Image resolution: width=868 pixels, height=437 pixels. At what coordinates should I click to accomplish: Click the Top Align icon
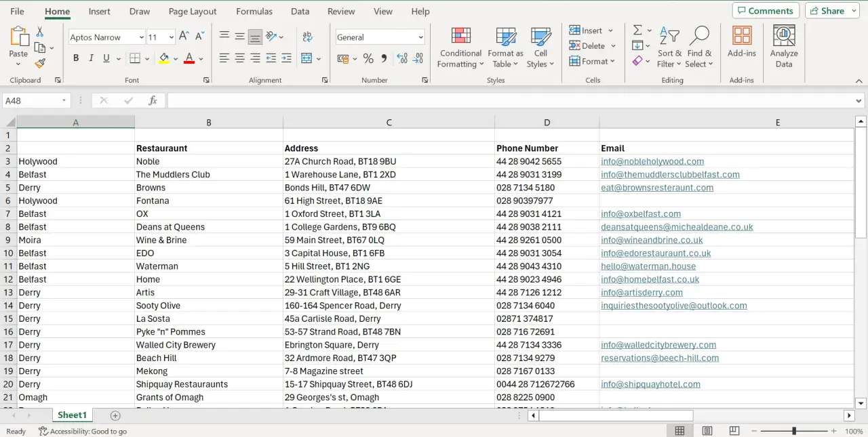[224, 37]
